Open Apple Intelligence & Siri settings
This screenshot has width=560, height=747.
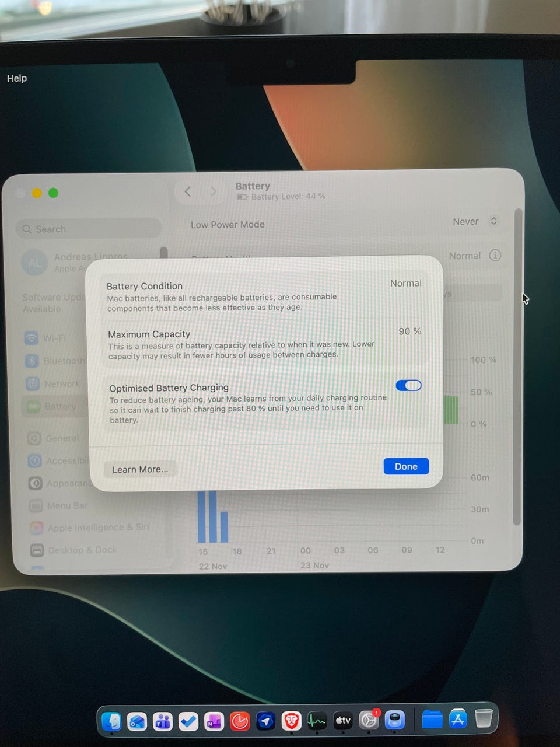coord(90,528)
